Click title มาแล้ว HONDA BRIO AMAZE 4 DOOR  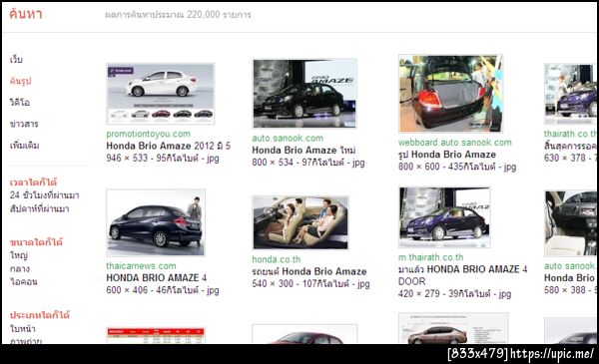tap(462, 275)
